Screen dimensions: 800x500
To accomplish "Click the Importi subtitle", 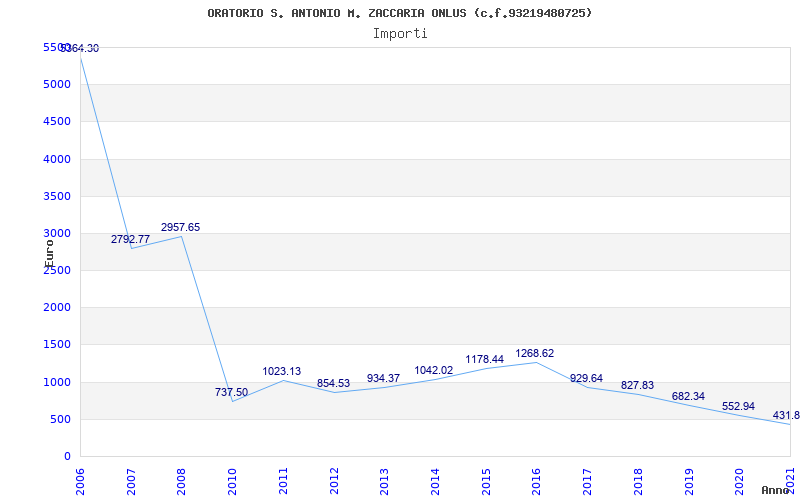I will point(400,34).
